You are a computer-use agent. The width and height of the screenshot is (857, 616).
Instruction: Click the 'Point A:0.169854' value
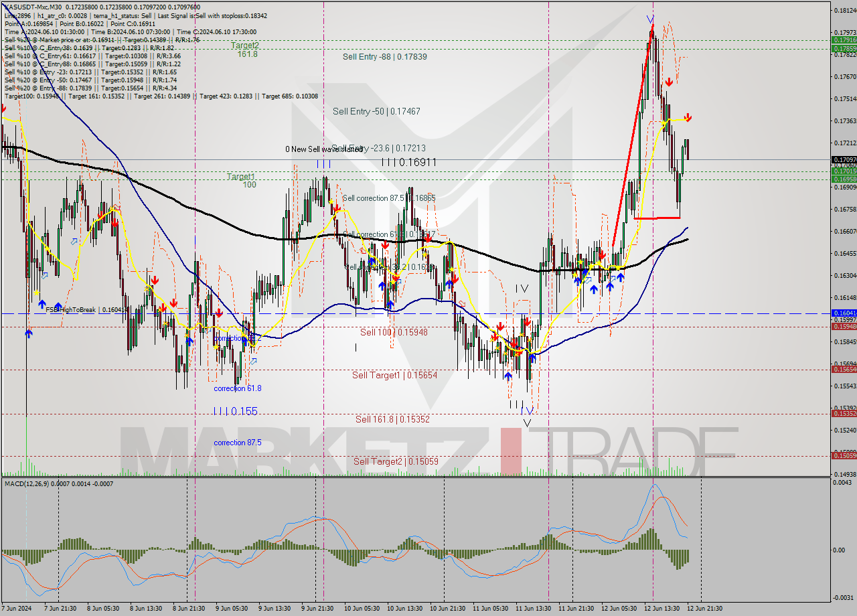click(x=28, y=23)
